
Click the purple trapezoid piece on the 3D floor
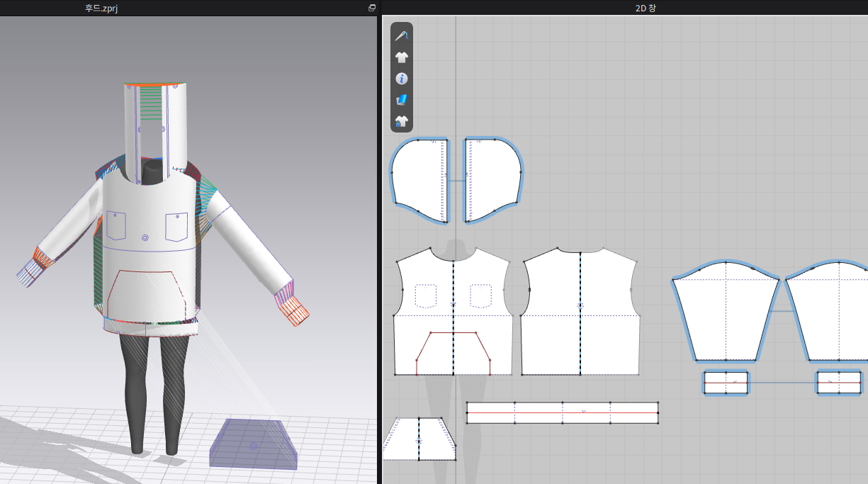tap(253, 445)
